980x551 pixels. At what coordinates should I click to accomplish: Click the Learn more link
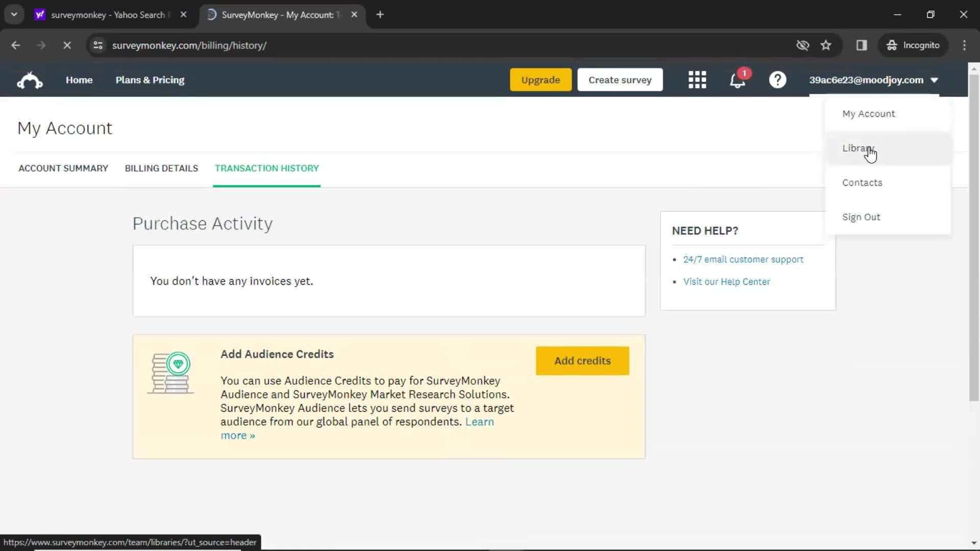(357, 428)
